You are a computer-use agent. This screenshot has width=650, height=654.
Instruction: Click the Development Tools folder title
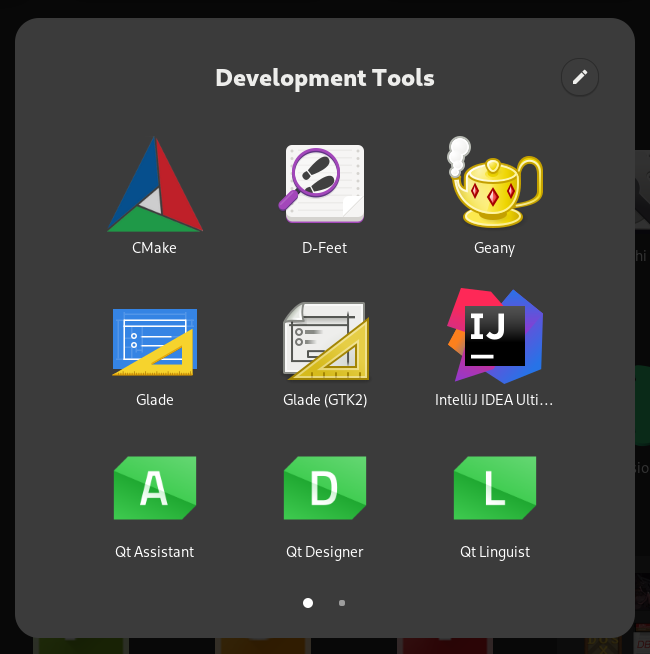click(325, 78)
